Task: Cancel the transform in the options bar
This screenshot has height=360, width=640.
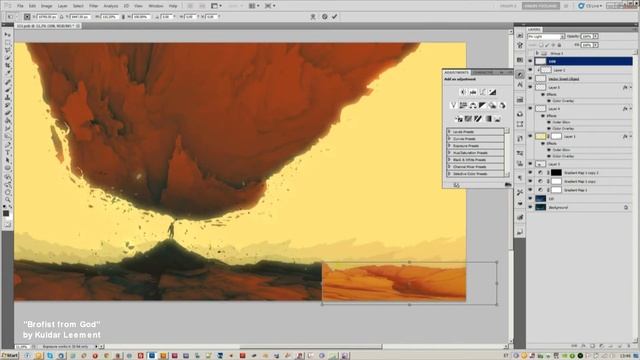Action: point(324,17)
